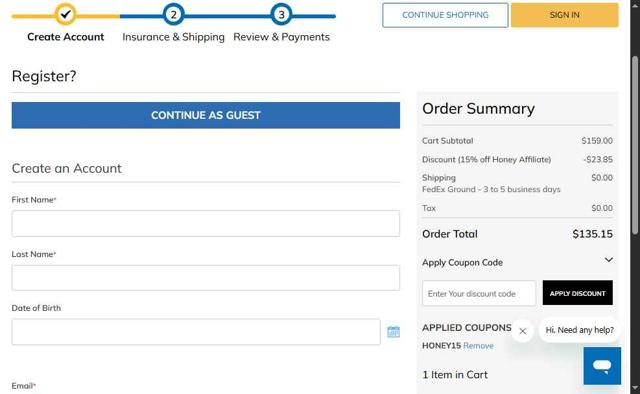Click the Sign In button
The width and height of the screenshot is (640, 394).
pos(564,15)
